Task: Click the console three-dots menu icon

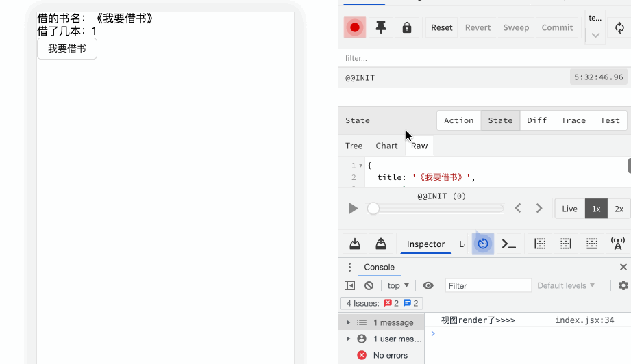Action: [349, 267]
